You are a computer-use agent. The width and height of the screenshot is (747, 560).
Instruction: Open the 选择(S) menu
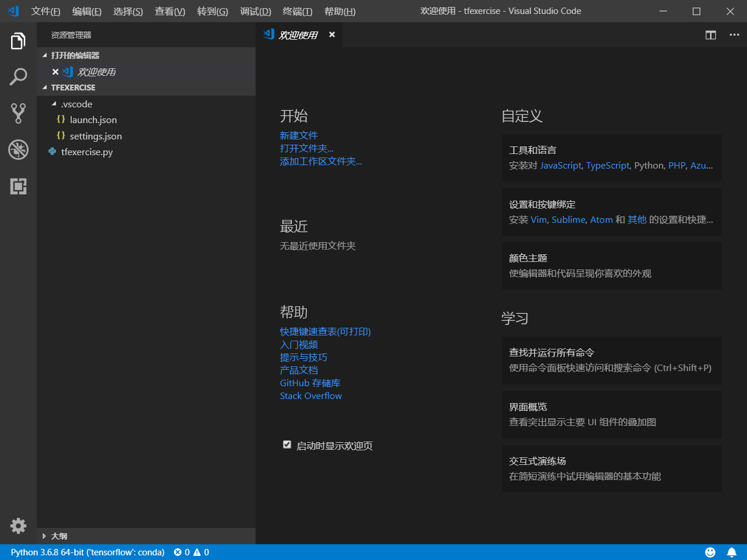[128, 11]
